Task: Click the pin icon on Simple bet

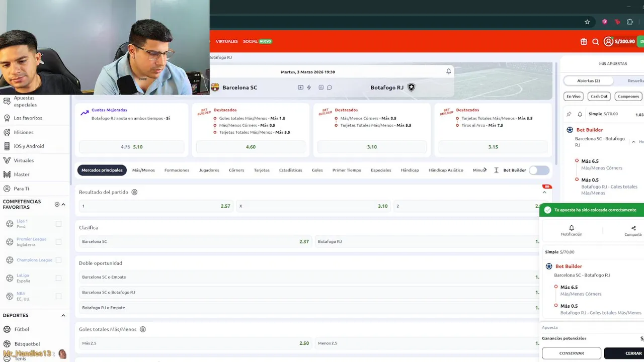Action: pos(569,114)
